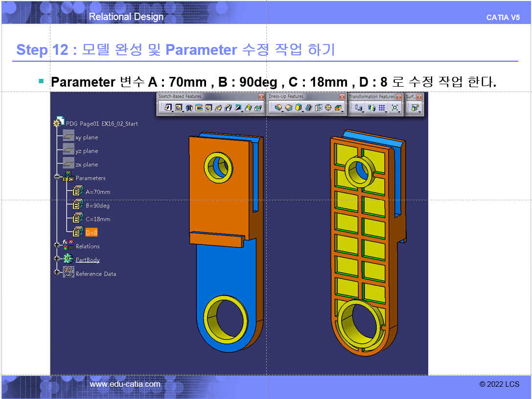
Task: Pick the Thread/Tap tool icon
Action: (328, 108)
